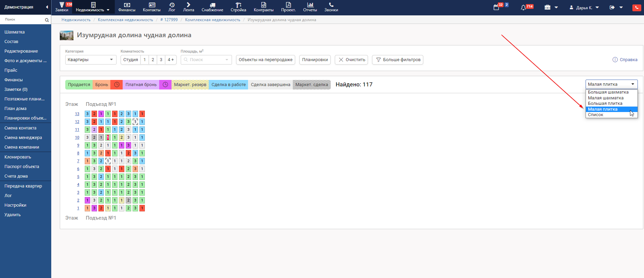Open the Стройка crane icon
644x278 pixels.
pyautogui.click(x=238, y=5)
